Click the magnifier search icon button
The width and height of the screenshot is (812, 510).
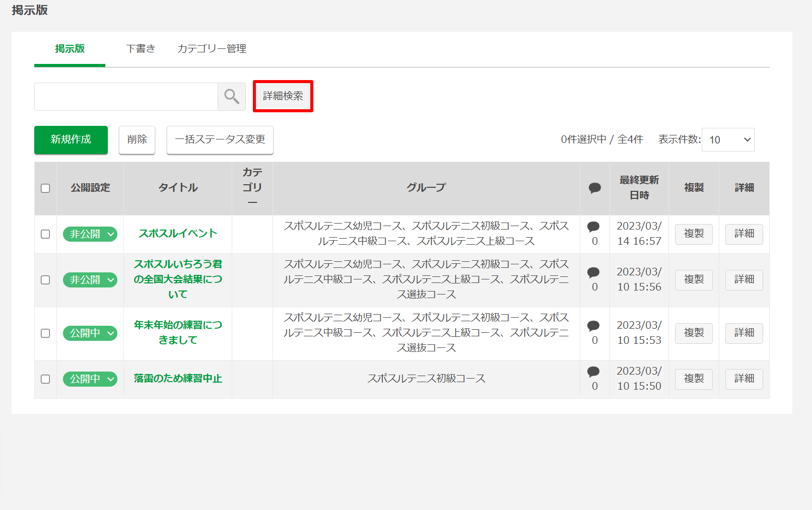(231, 96)
